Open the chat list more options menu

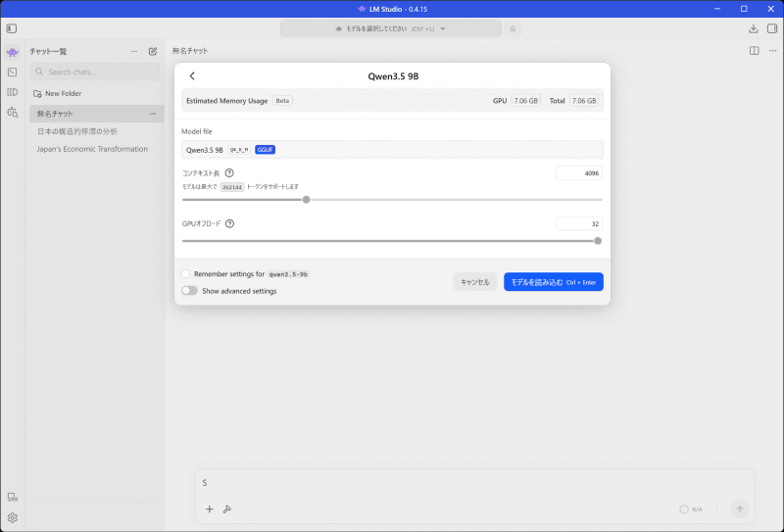134,51
